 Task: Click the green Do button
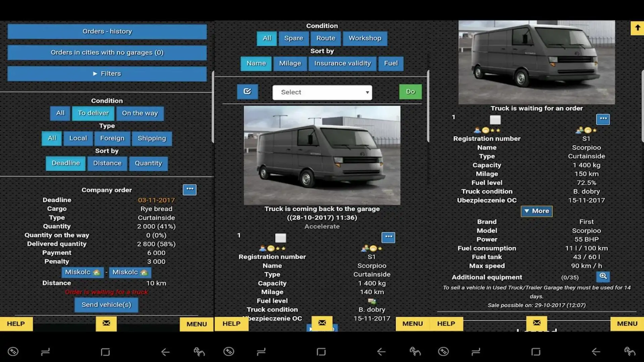pyautogui.click(x=411, y=92)
